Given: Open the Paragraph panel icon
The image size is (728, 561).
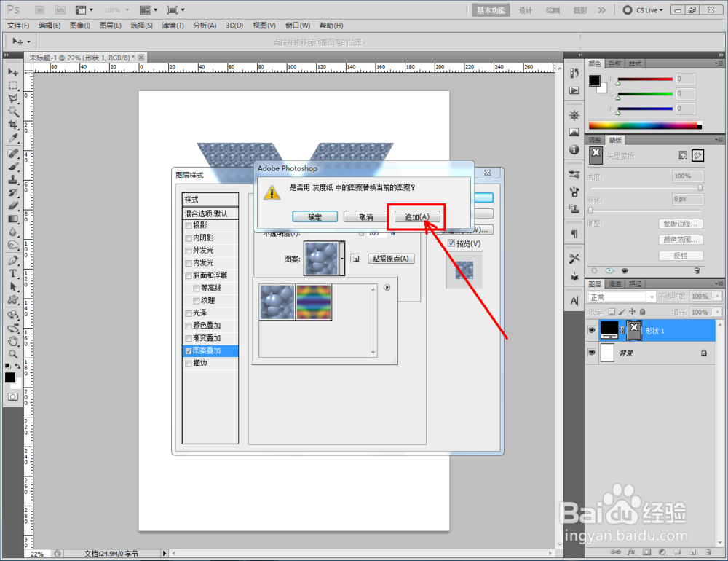Looking at the screenshot, I should pos(574,234).
